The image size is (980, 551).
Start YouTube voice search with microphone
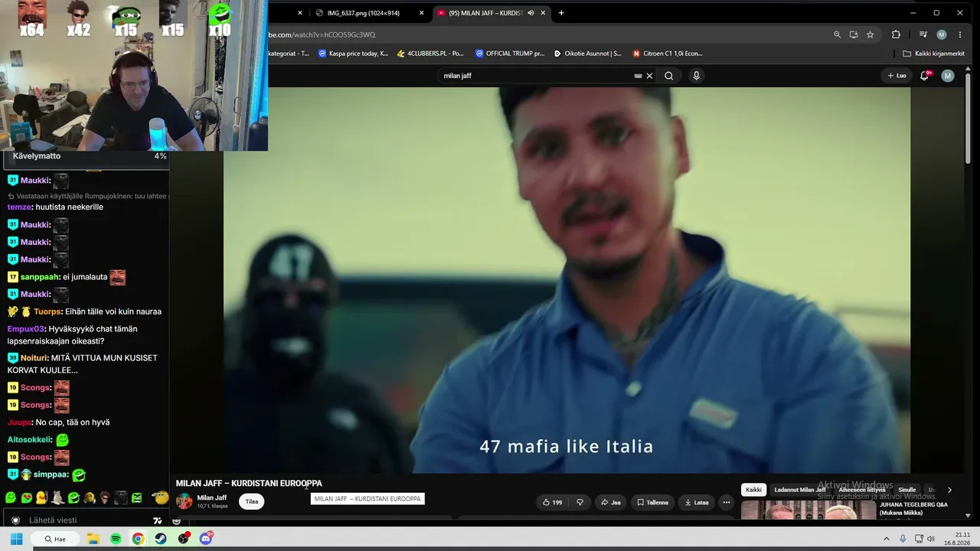pyautogui.click(x=696, y=76)
